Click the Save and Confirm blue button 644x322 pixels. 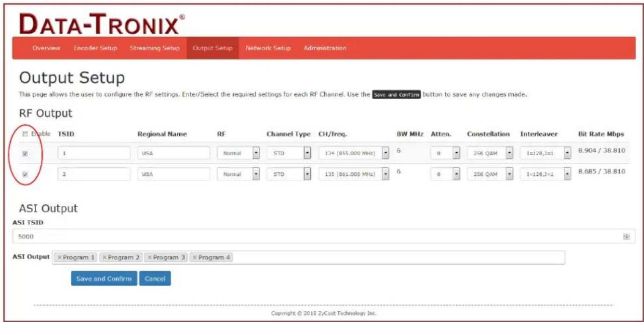(104, 279)
